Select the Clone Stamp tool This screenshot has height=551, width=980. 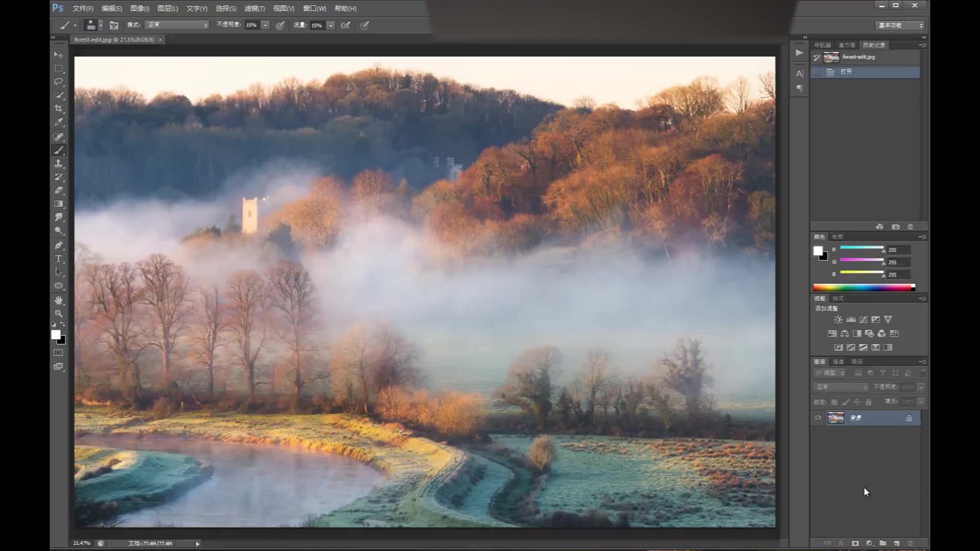point(59,164)
